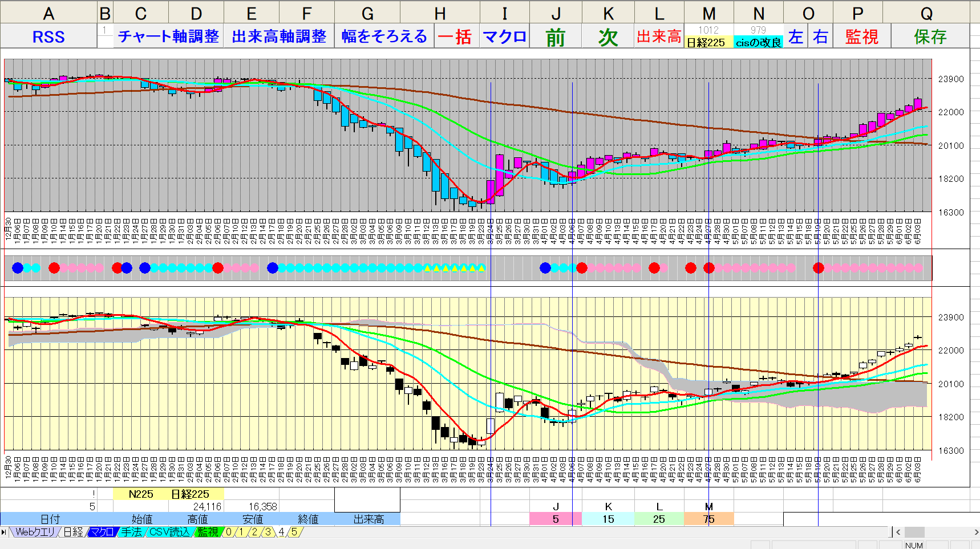Click the red 出来高 button
This screenshot has height=549, width=980.
[659, 36]
